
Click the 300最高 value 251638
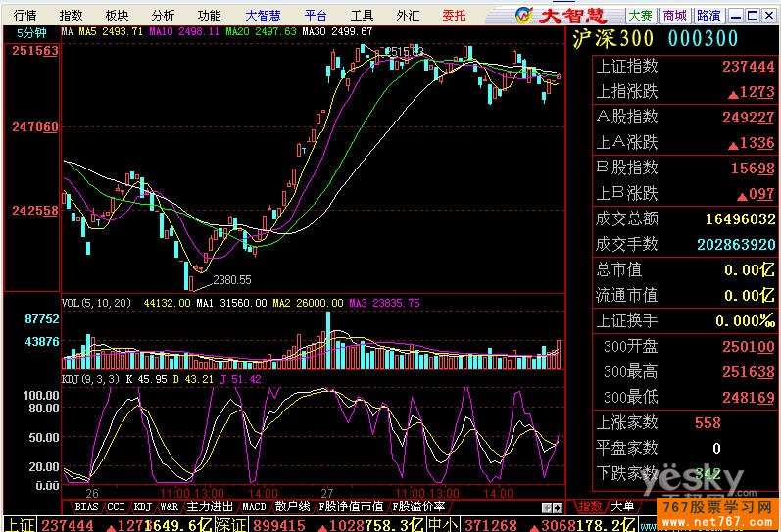(x=749, y=371)
